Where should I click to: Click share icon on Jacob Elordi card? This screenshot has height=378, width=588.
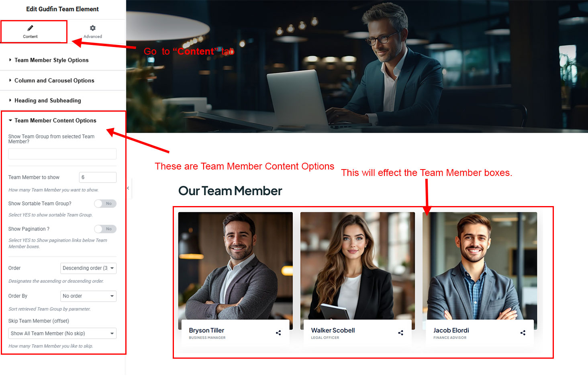523,333
